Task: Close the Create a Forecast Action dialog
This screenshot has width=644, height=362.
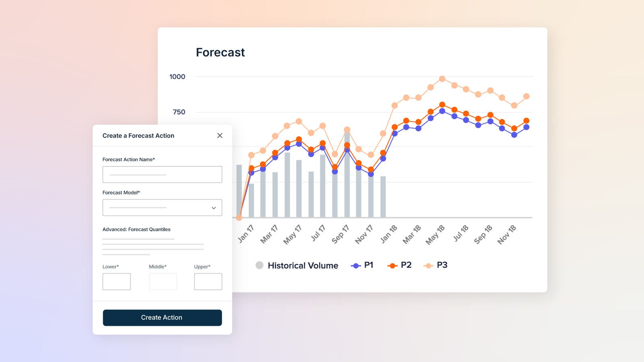Action: pyautogui.click(x=220, y=136)
